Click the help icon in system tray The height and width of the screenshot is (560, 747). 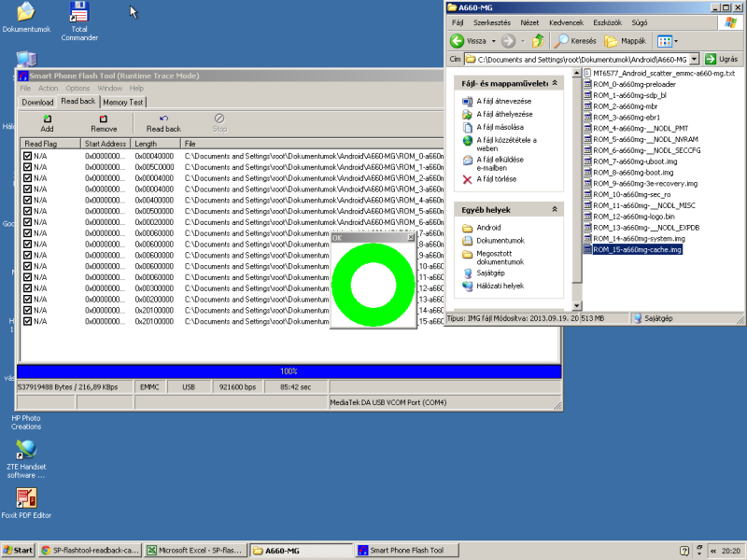(x=684, y=551)
